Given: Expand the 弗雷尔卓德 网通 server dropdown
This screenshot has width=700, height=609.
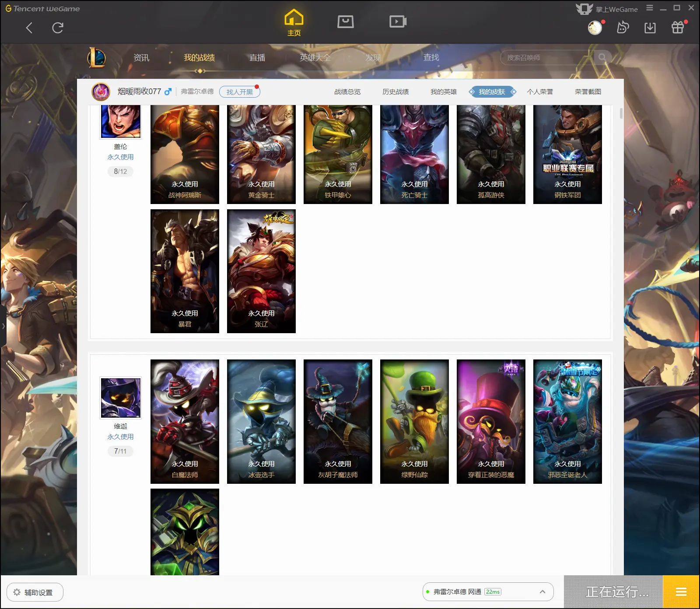Looking at the screenshot, I should point(488,592).
